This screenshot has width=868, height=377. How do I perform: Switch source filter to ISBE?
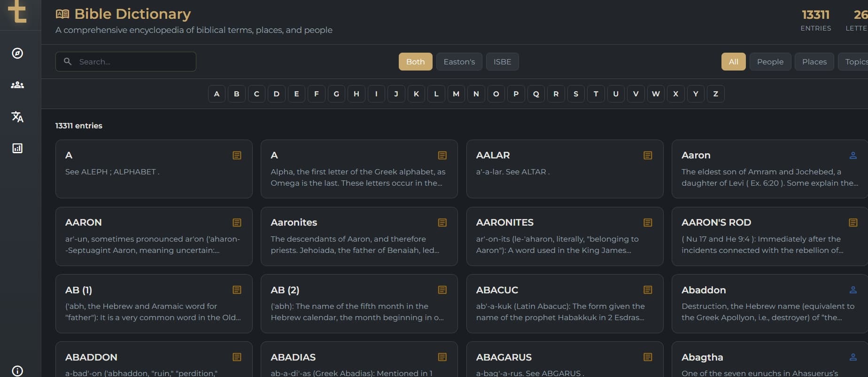click(502, 62)
